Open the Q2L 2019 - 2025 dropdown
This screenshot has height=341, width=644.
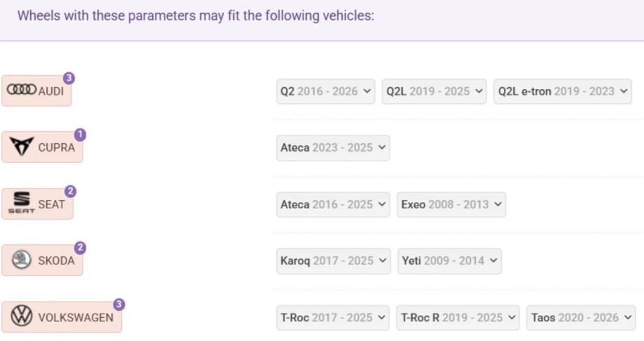(x=434, y=91)
